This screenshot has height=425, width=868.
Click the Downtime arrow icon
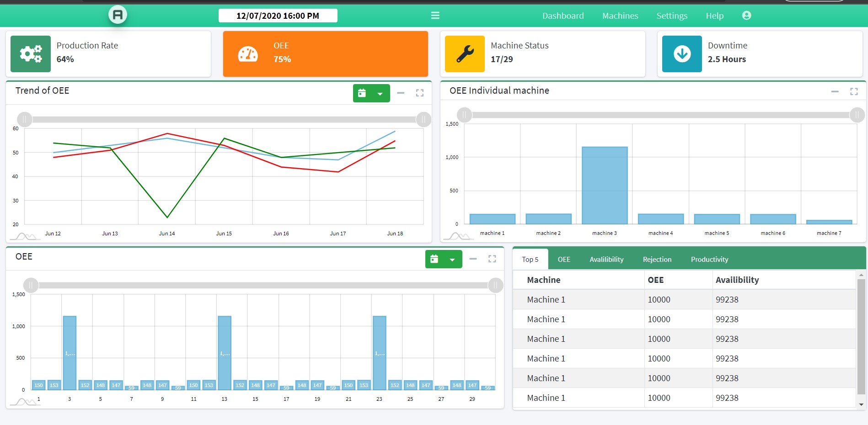pos(682,54)
